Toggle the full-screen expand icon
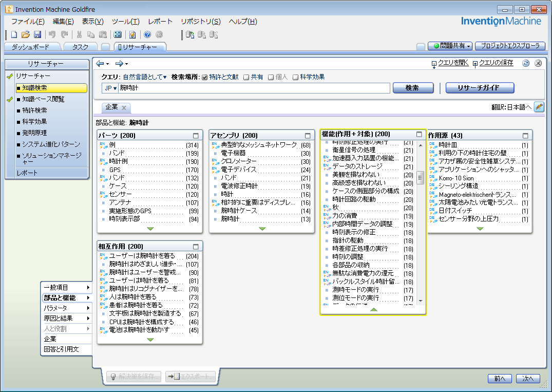The image size is (552, 392). pyautogui.click(x=118, y=34)
